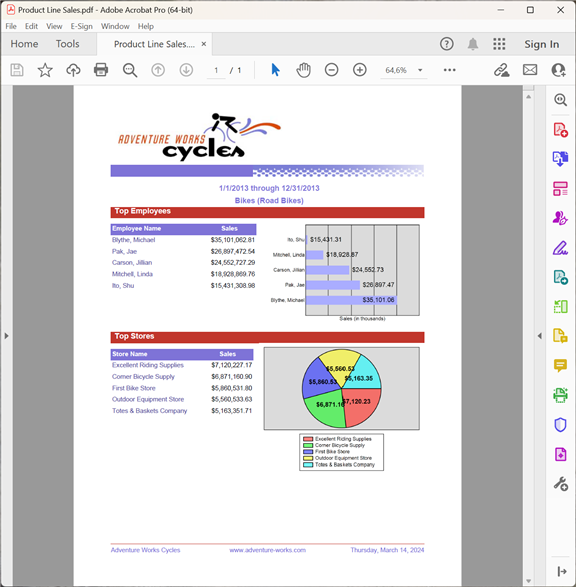Click the expand tools pane arrow at bottom
The width and height of the screenshot is (576, 587).
561,571
